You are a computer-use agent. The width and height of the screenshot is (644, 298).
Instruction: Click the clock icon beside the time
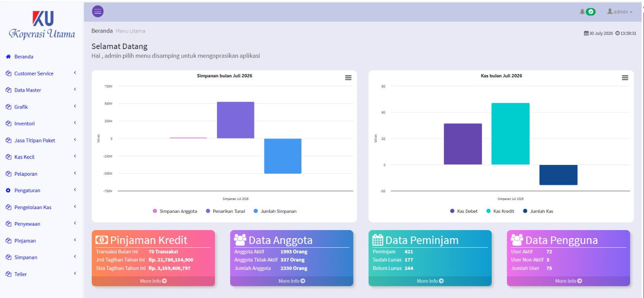[617, 33]
